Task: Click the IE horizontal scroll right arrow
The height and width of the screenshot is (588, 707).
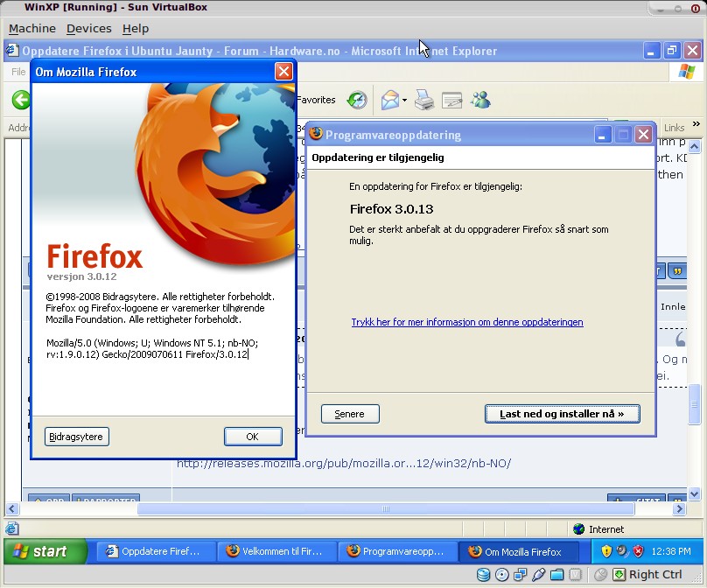Action: click(x=679, y=508)
